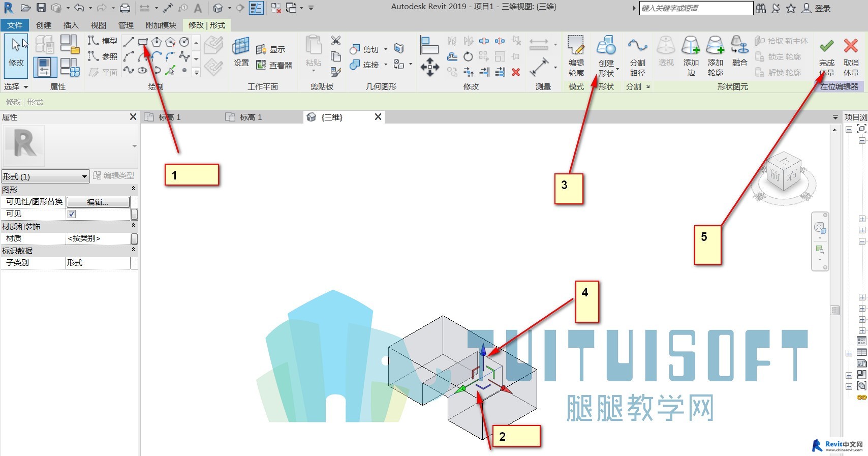This screenshot has height=456, width=868.
Task: Select the Line draw tool
Action: [129, 42]
